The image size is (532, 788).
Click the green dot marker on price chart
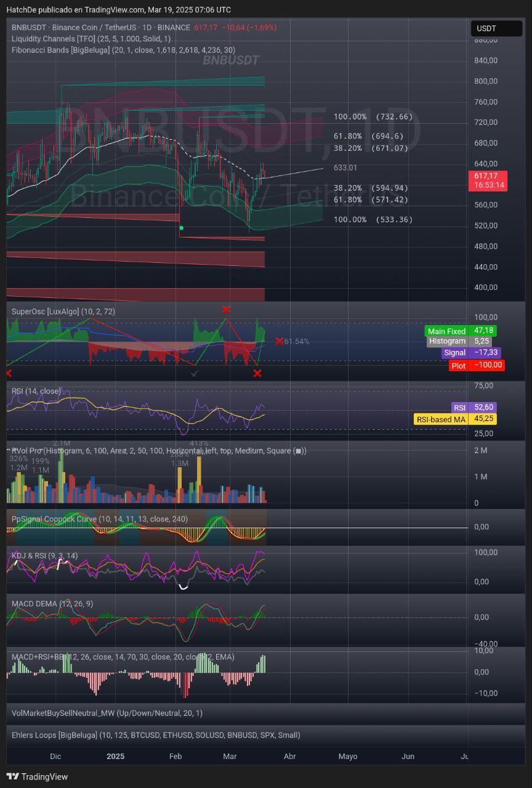[x=181, y=228]
